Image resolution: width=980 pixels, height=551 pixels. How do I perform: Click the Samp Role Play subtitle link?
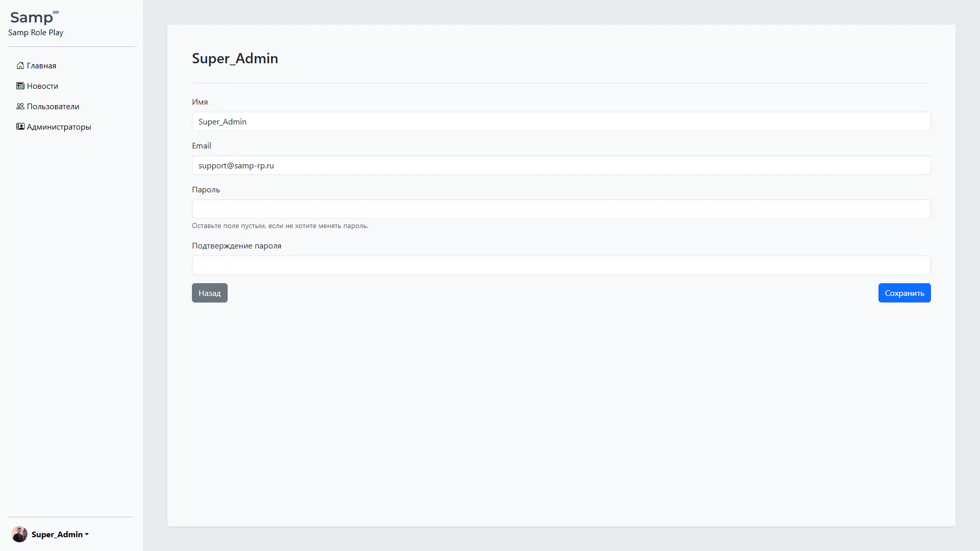[36, 33]
